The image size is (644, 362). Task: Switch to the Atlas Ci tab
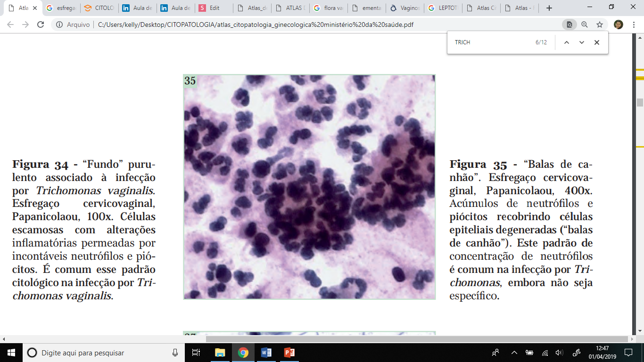(x=481, y=8)
